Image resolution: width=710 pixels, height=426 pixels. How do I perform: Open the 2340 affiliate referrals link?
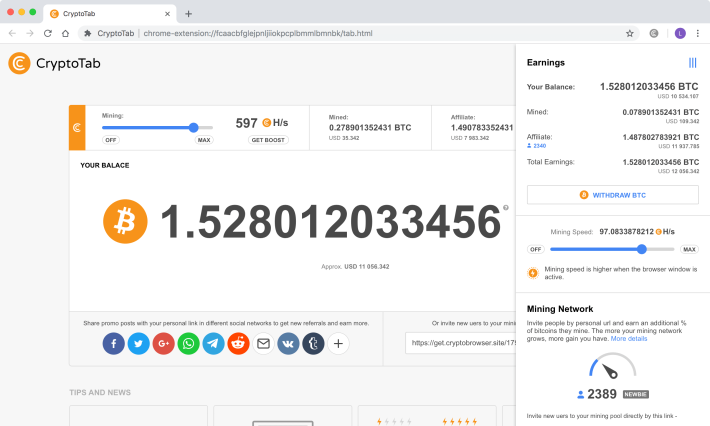pyautogui.click(x=537, y=146)
